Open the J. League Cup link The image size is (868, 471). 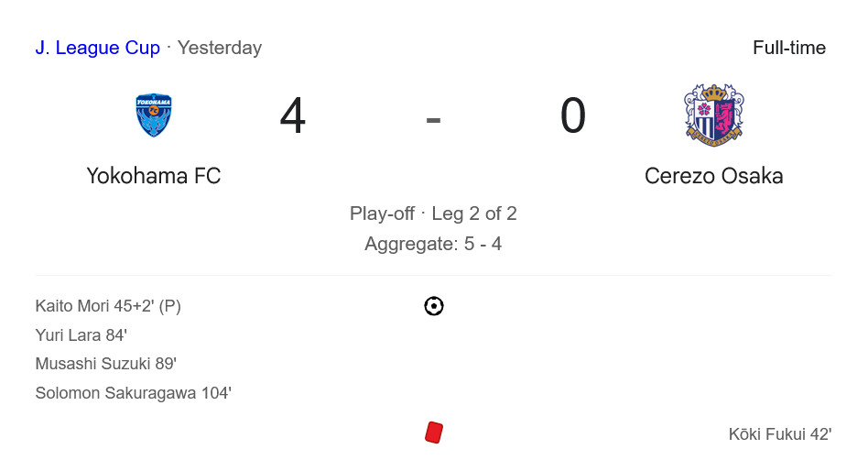tap(97, 48)
